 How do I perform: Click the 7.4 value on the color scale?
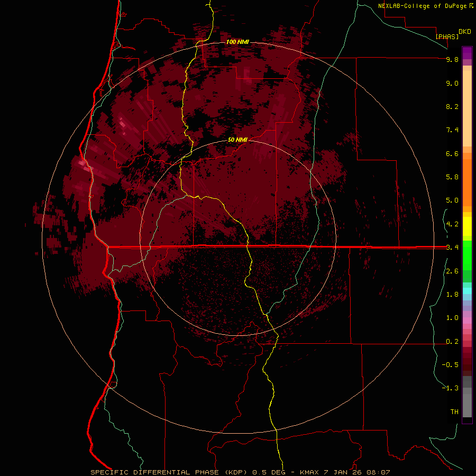[452, 130]
